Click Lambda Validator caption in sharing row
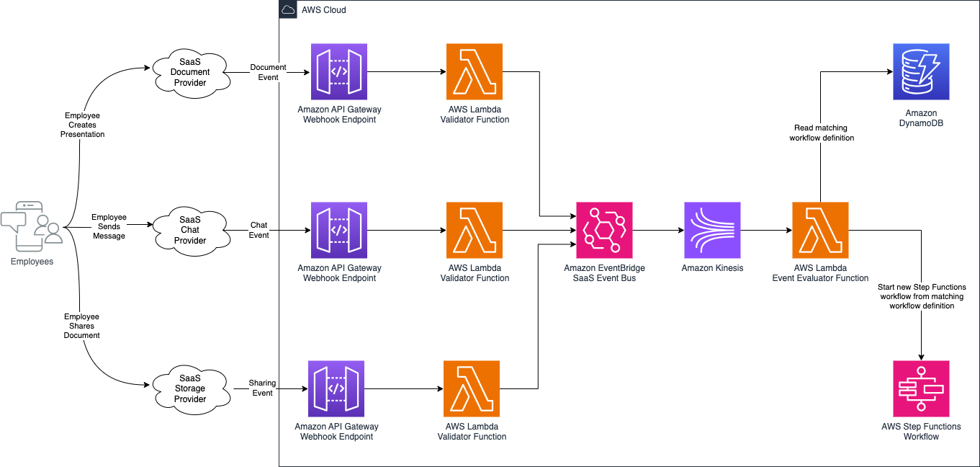This screenshot has width=980, height=467. (x=472, y=431)
